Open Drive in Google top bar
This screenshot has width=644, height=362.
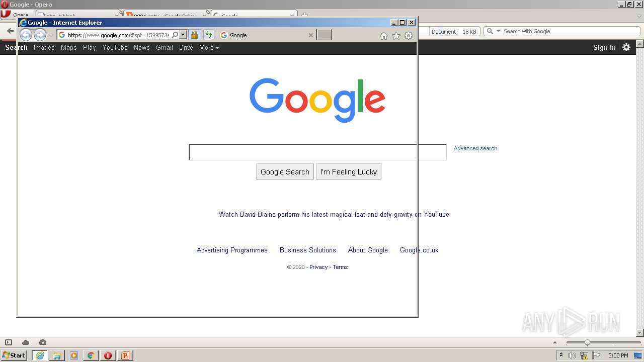186,47
